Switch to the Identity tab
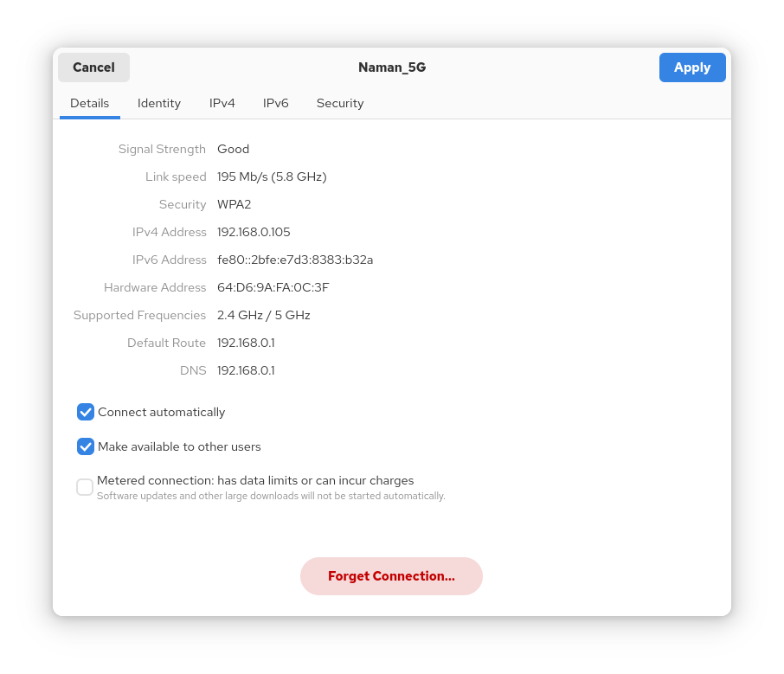784x674 pixels. coord(159,103)
